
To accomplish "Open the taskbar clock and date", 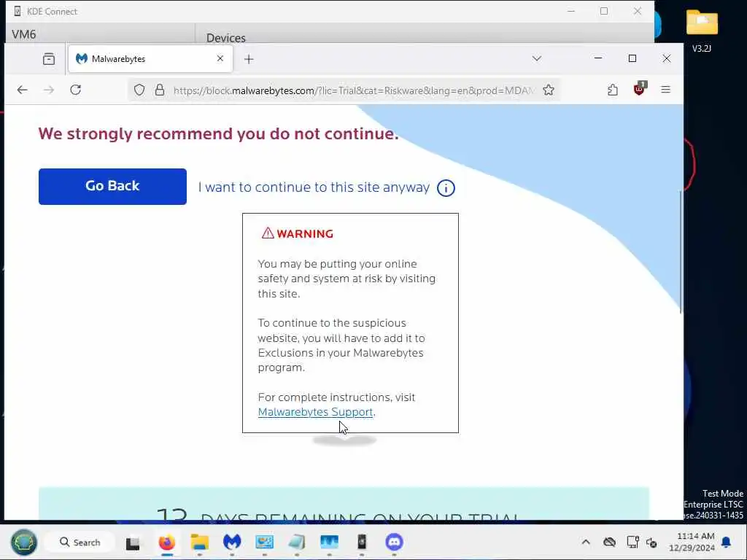I will coord(692,542).
